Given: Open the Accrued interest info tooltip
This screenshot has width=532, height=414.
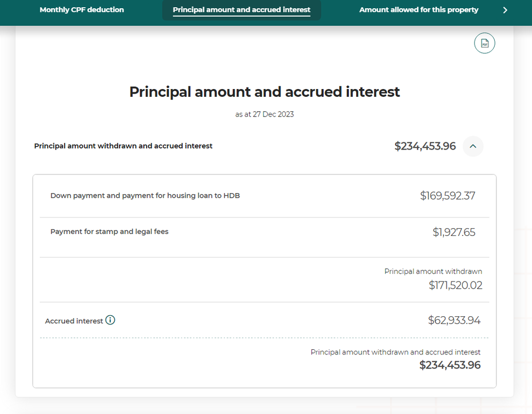Looking at the screenshot, I should click(110, 320).
